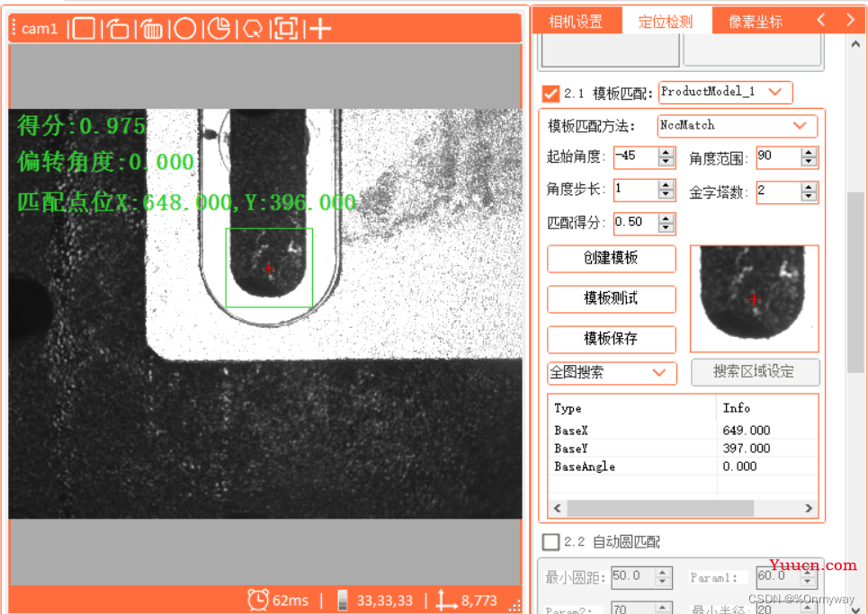Increase 角度步长 with its up arrow
This screenshot has width=868, height=614.
coord(666,185)
